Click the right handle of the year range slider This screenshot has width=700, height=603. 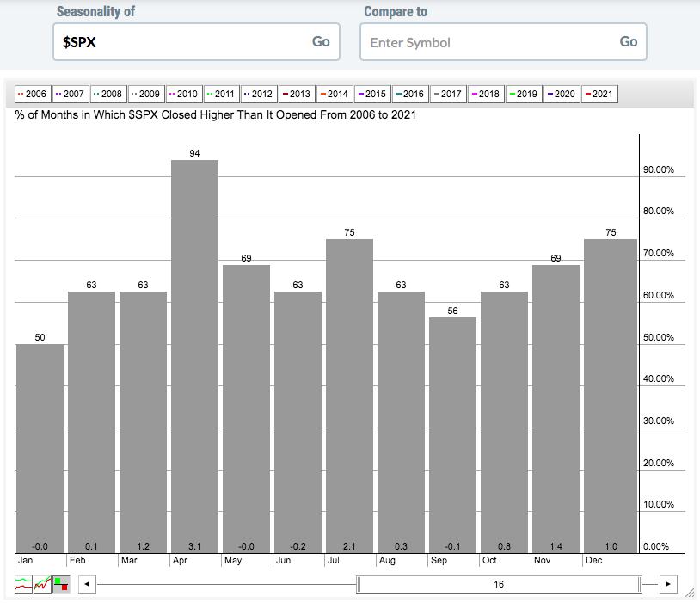click(640, 585)
